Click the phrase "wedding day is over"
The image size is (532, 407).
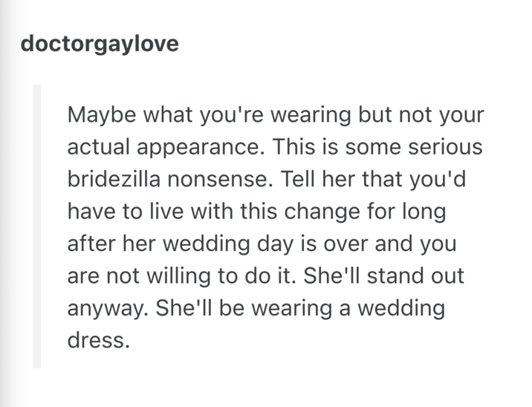[284, 244]
